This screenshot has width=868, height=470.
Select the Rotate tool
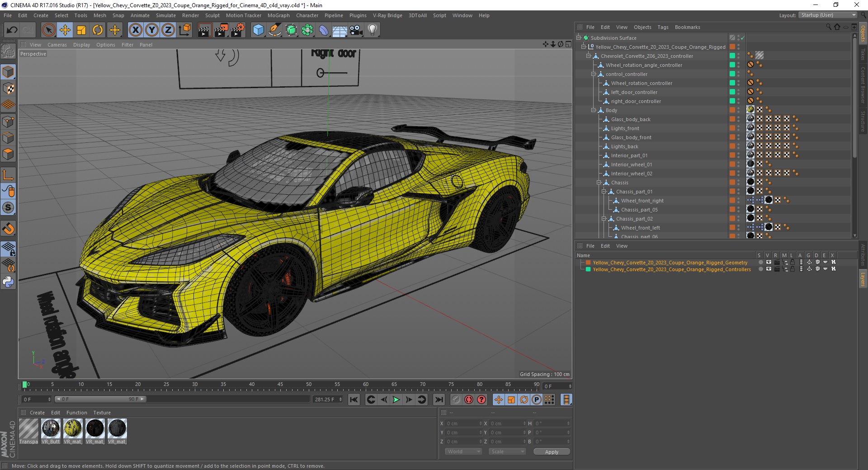point(98,30)
